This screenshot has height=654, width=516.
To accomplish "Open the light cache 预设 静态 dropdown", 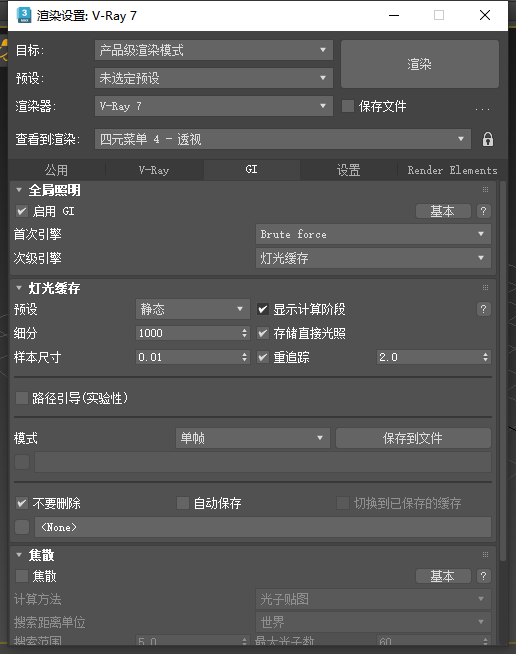I will click(x=193, y=309).
